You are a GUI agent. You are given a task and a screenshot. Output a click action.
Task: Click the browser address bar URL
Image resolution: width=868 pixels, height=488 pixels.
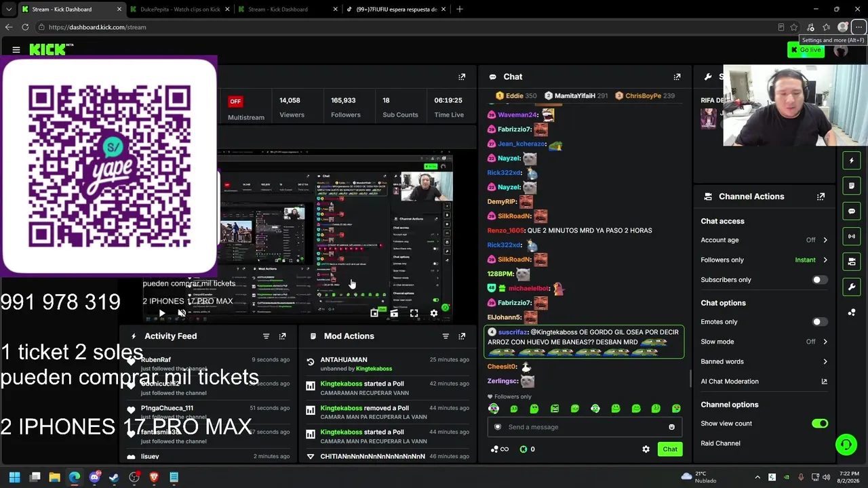(x=97, y=27)
